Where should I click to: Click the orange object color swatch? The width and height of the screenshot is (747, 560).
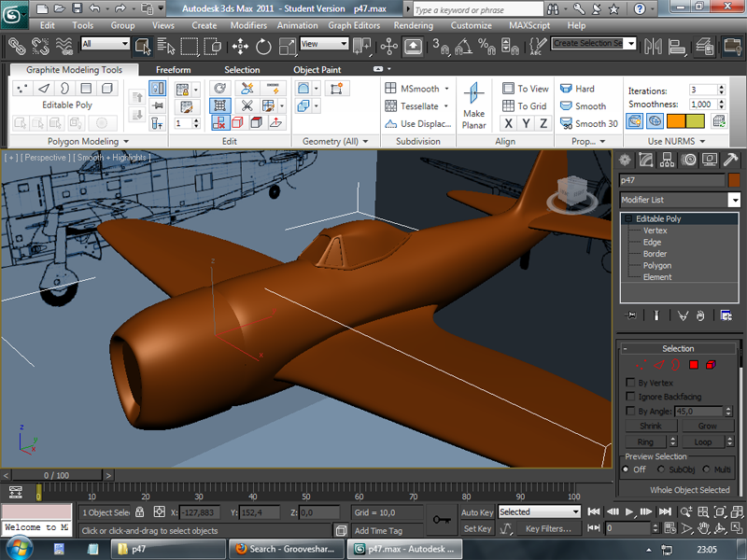pyautogui.click(x=734, y=180)
